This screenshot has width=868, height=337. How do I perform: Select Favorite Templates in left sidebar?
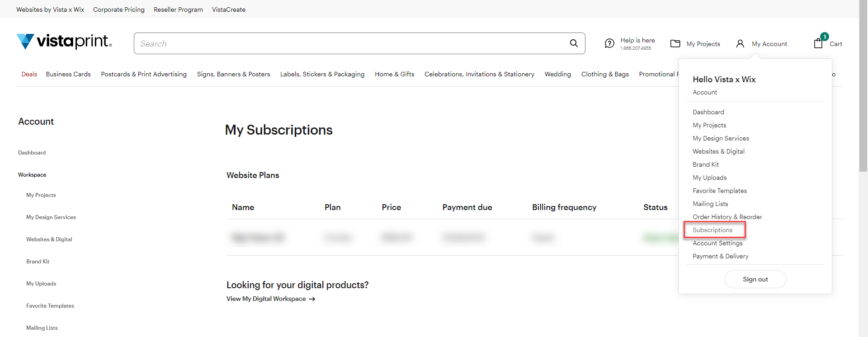50,306
